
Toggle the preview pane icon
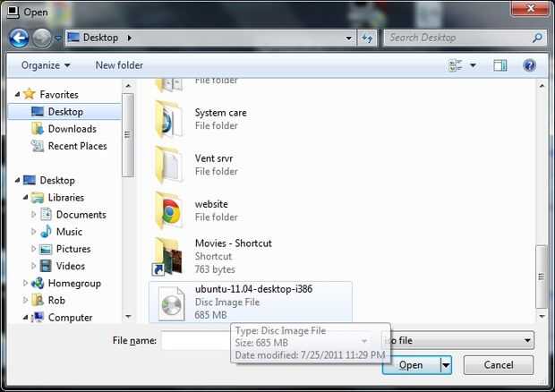coord(500,65)
